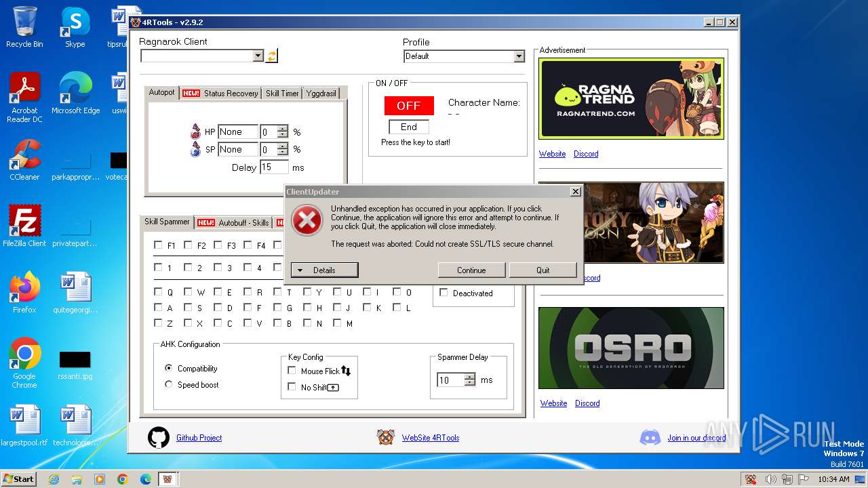Click the 4RTools taskbar icon

click(x=167, y=479)
